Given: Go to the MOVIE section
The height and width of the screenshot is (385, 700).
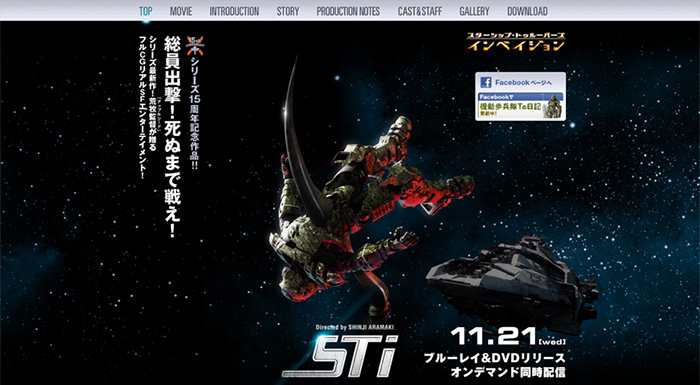Looking at the screenshot, I should click(181, 11).
